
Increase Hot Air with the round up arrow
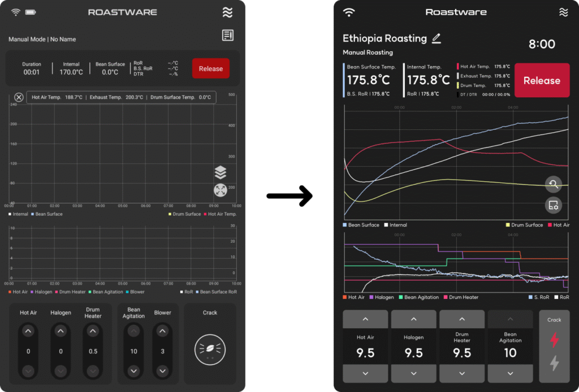point(28,331)
